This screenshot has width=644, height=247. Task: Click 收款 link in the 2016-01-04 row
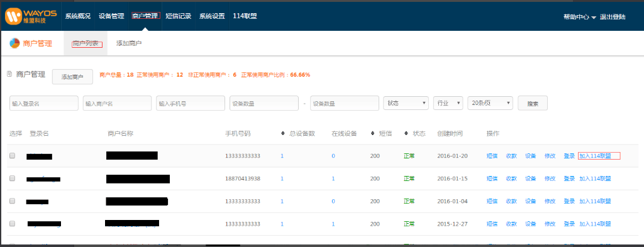point(511,201)
